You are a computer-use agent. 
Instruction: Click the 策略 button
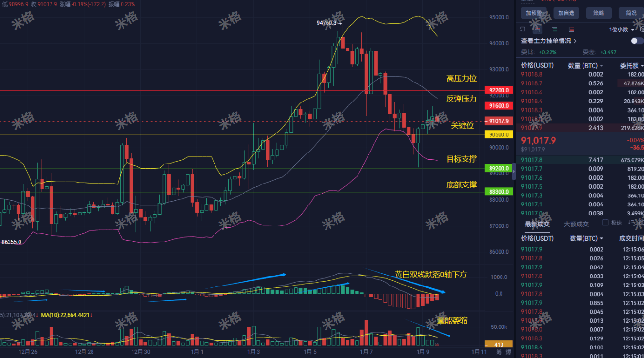click(599, 13)
